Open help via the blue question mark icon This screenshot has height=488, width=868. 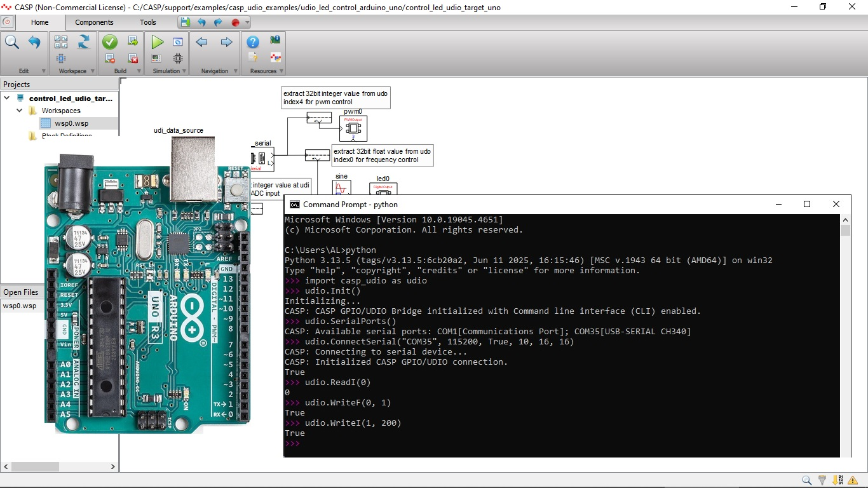coord(253,42)
